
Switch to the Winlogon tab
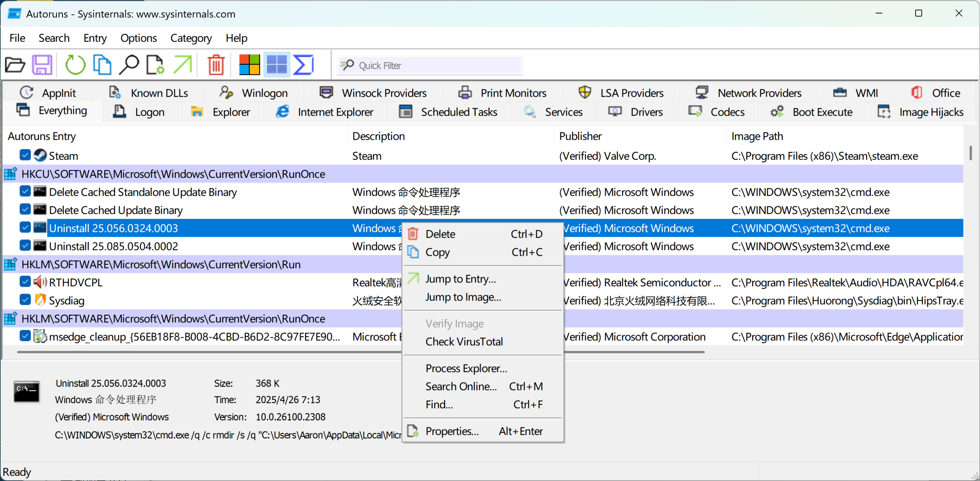(253, 93)
